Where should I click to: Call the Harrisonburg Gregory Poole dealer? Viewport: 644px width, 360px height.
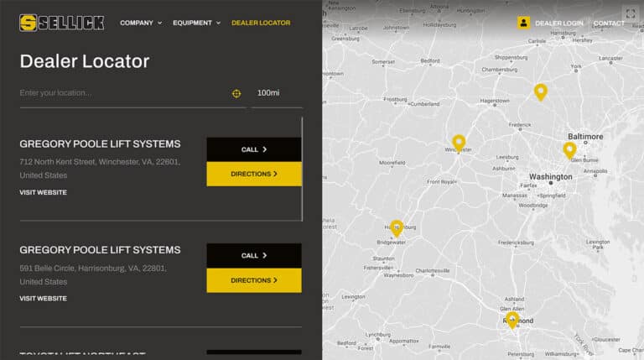[x=253, y=255]
